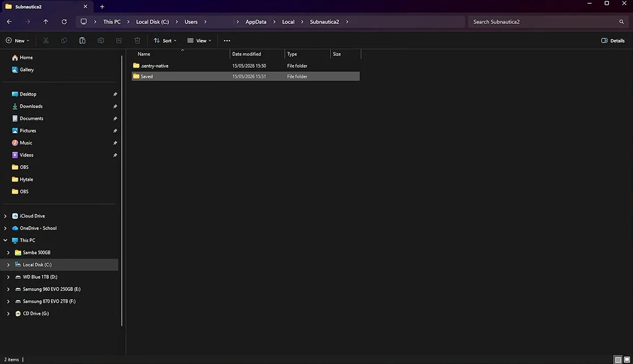Click the chevron after Subnautica2 in the address bar
This screenshot has height=364, width=633.
coord(347,22)
